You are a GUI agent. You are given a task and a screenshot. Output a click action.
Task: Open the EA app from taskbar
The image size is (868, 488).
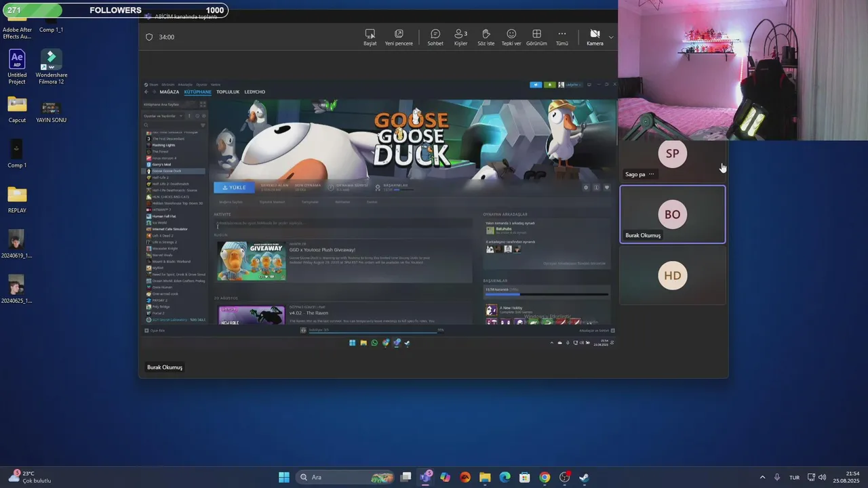(465, 477)
